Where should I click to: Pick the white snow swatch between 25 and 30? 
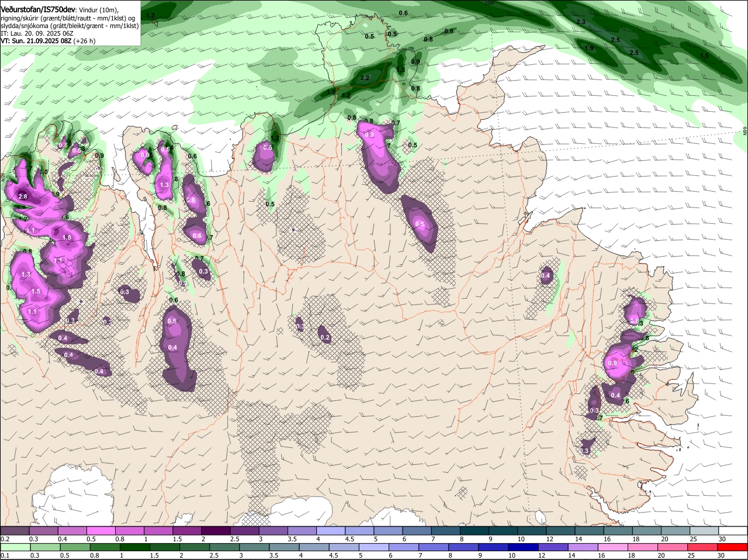705,530
